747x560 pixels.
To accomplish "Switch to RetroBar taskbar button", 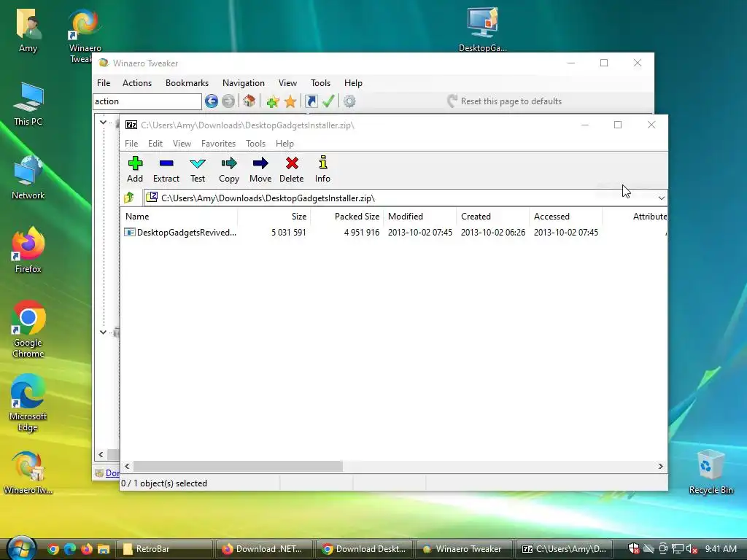I will (x=165, y=549).
